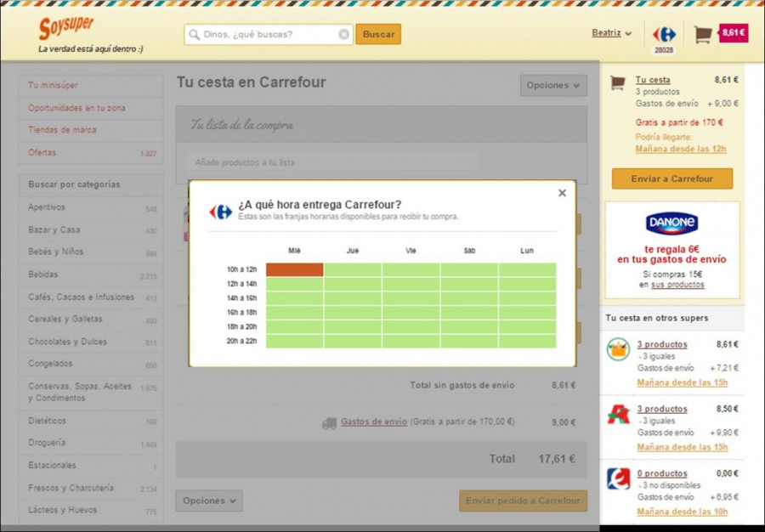This screenshot has height=532, width=765.
Task: Open the Beatriz user dropdown
Action: click(611, 33)
